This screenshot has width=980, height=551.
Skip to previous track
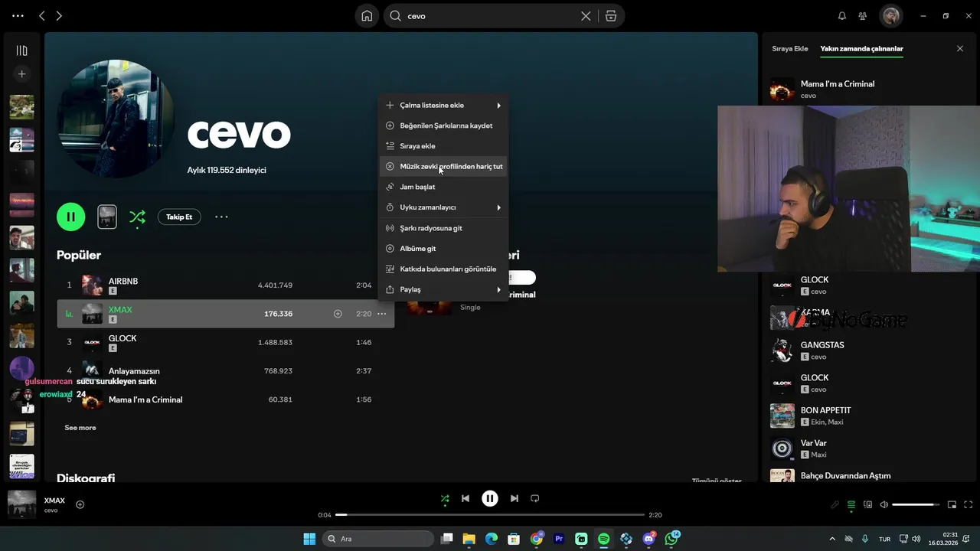(465, 499)
